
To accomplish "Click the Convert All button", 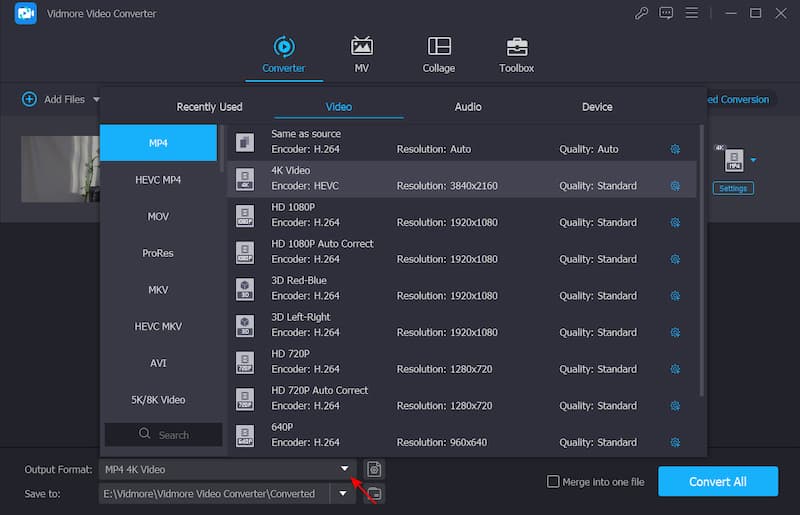I will [717, 482].
